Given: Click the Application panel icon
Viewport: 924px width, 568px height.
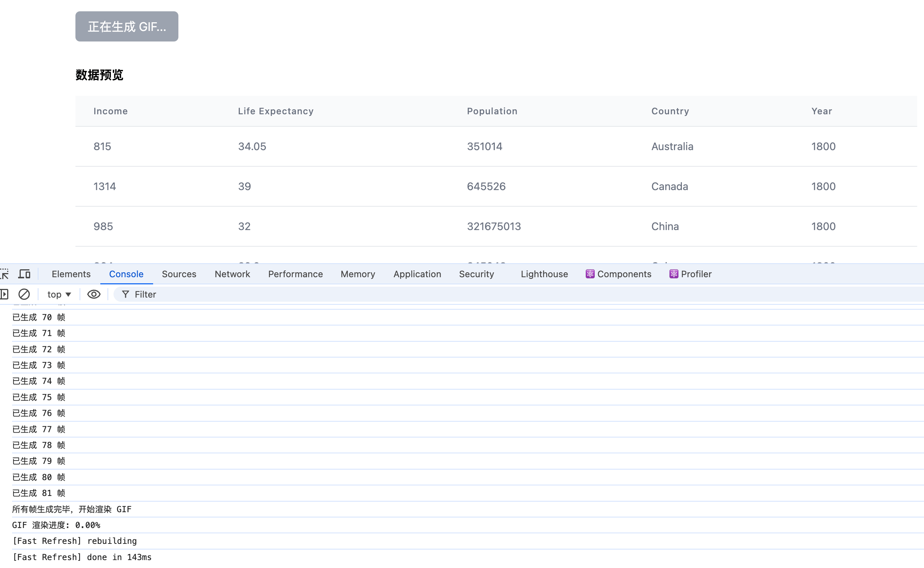Looking at the screenshot, I should [417, 273].
